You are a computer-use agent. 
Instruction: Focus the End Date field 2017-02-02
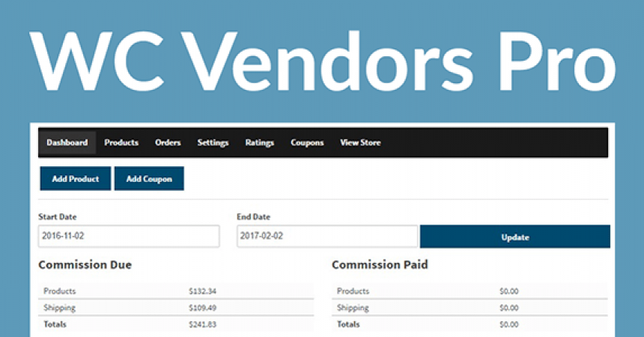[327, 236]
